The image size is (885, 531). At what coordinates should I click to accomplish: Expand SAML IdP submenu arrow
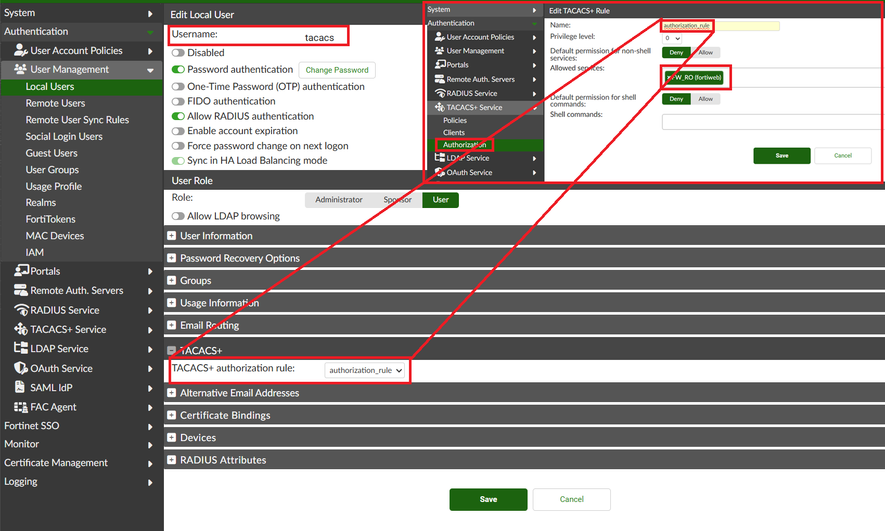click(150, 388)
